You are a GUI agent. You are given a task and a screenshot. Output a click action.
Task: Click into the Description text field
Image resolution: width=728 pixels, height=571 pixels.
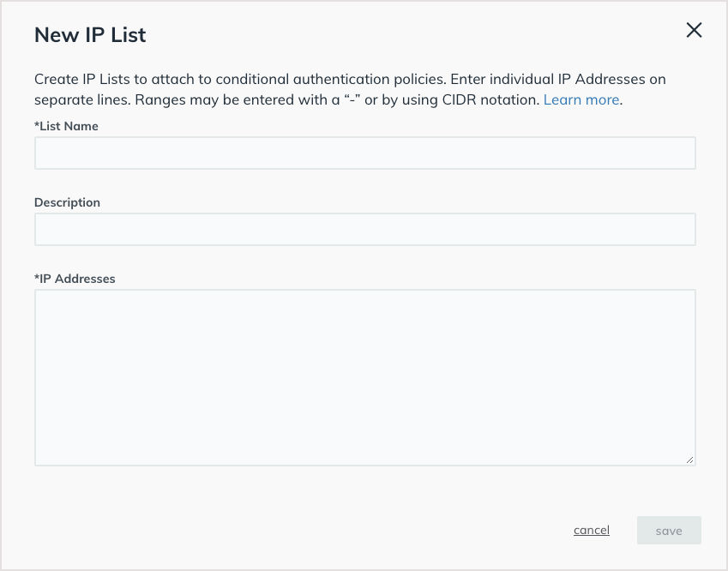click(x=364, y=230)
